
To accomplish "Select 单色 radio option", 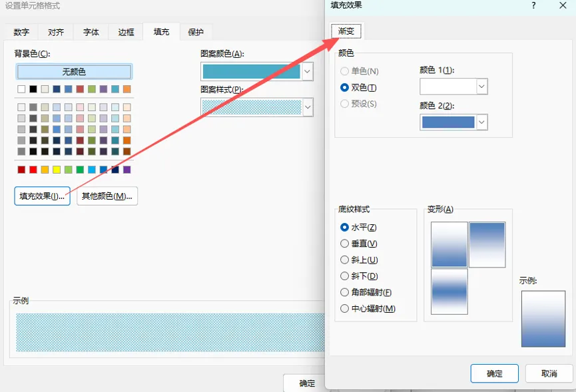I will pos(360,71).
